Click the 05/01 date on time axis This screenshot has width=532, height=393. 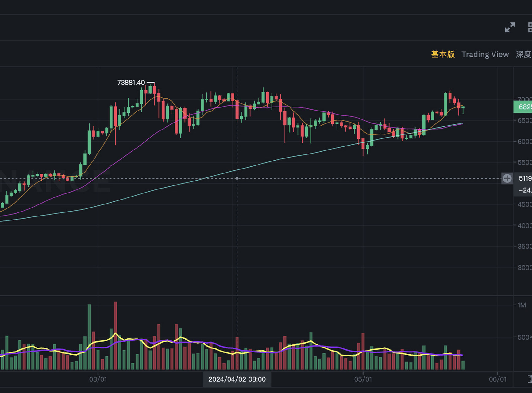pos(363,379)
